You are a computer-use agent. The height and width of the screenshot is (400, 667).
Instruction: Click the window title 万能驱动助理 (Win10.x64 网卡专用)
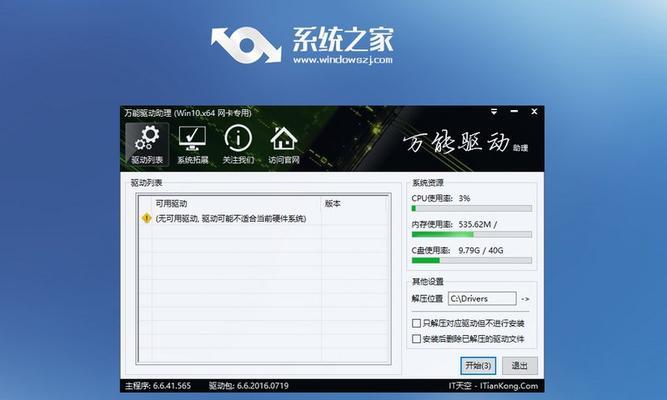(x=188, y=113)
